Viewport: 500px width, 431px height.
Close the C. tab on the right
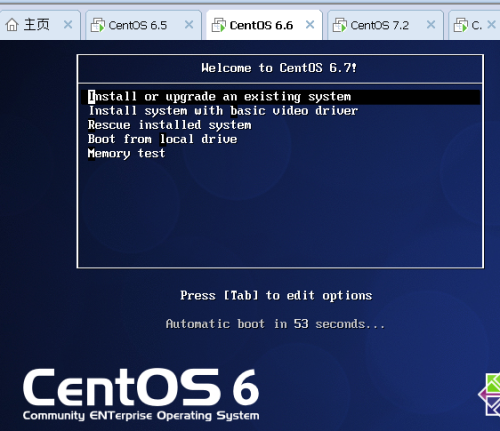(491, 25)
